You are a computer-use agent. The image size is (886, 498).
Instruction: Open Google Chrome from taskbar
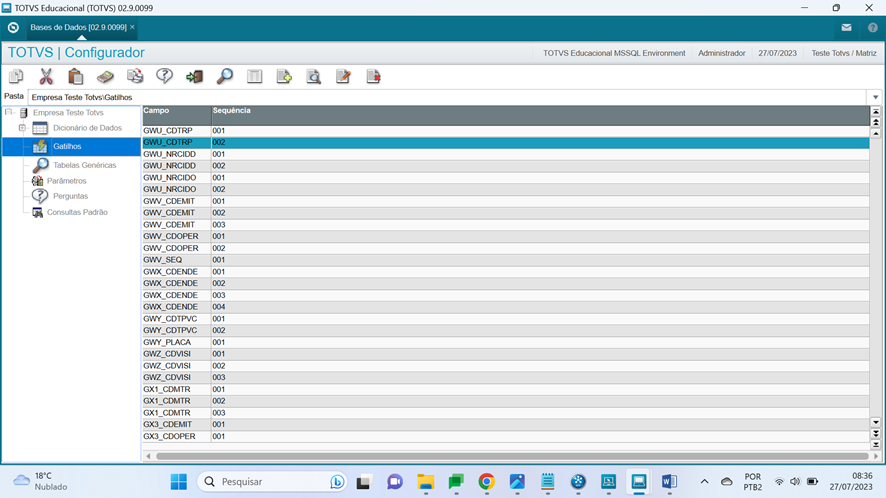point(487,482)
